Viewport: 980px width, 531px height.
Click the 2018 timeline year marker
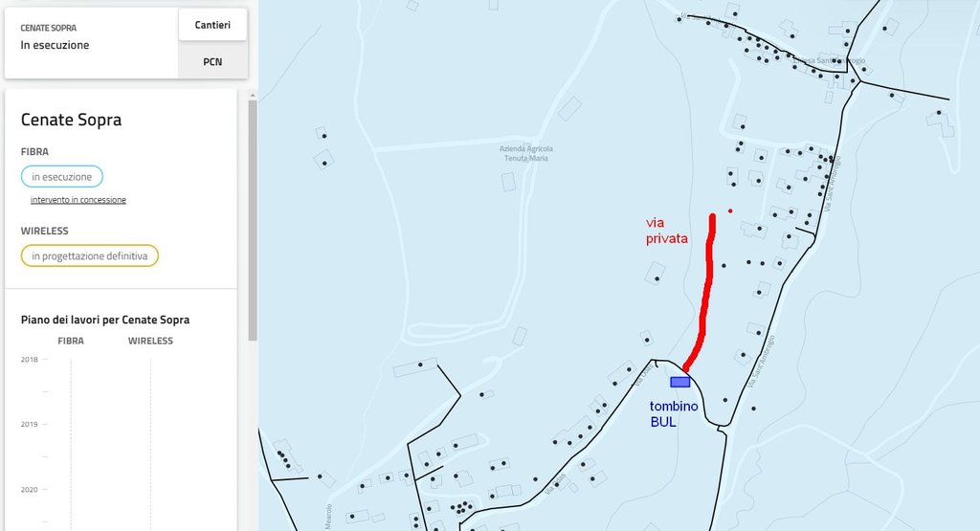click(30, 359)
